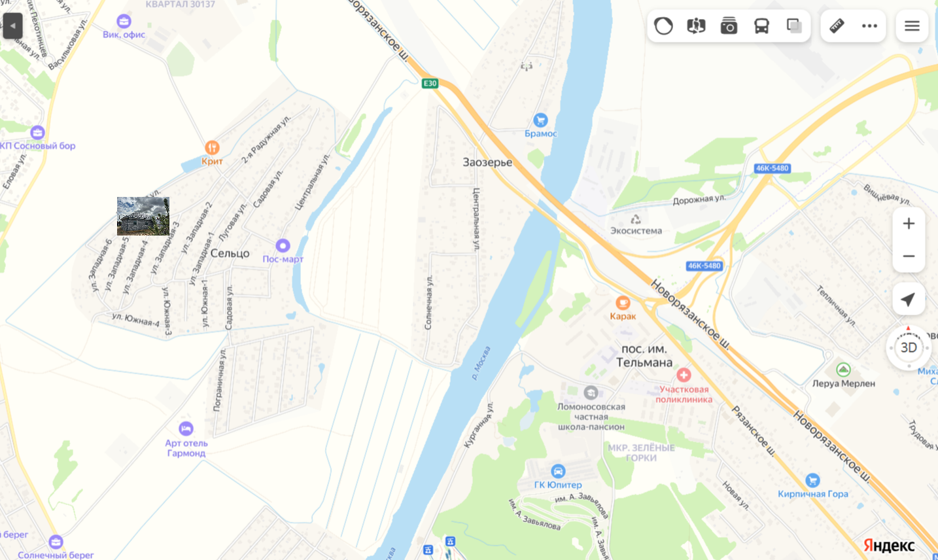Enable public transport bus layer
The width and height of the screenshot is (938, 560).
coord(761,26)
